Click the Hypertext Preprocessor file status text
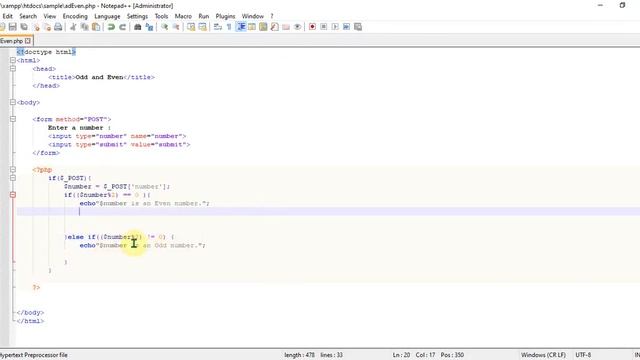This screenshot has height=360, width=640. click(x=34, y=355)
